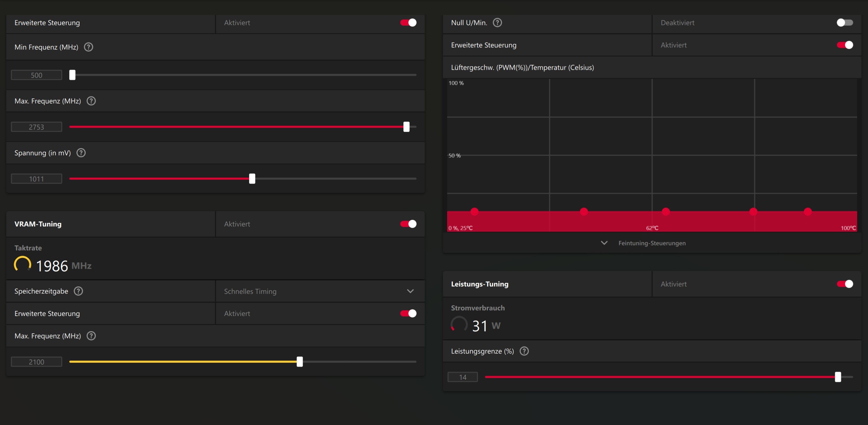The width and height of the screenshot is (868, 425).
Task: Click the Max Frequenz value field 2753
Action: (x=36, y=127)
